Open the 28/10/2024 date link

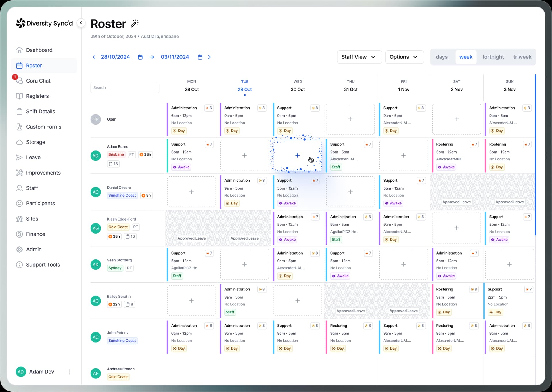pyautogui.click(x=115, y=57)
